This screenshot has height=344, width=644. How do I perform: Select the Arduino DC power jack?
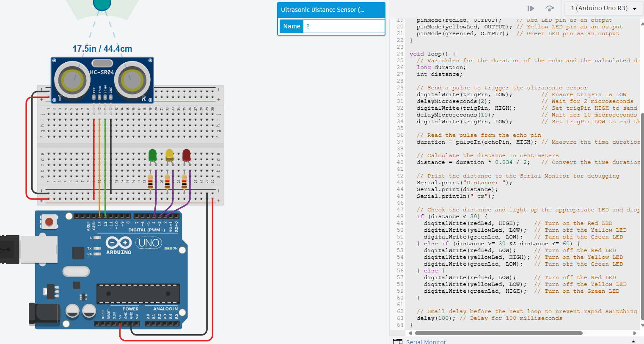(x=44, y=313)
